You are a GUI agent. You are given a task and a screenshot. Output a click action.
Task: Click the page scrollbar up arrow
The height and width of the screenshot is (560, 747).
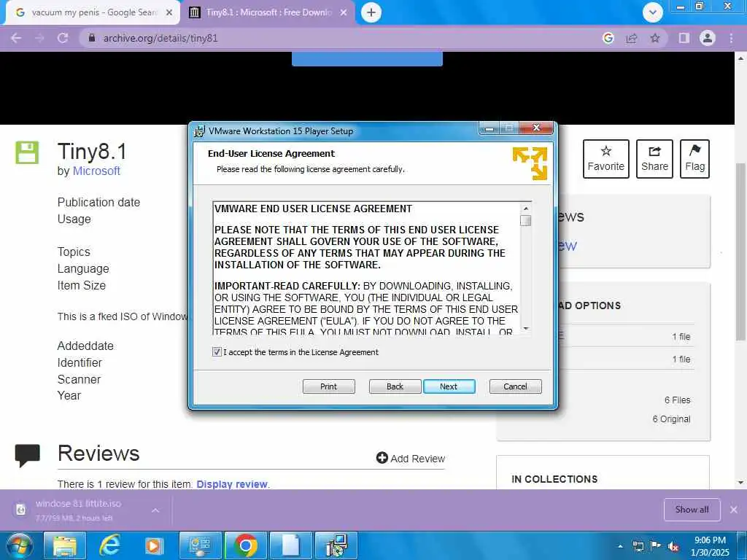pos(741,58)
